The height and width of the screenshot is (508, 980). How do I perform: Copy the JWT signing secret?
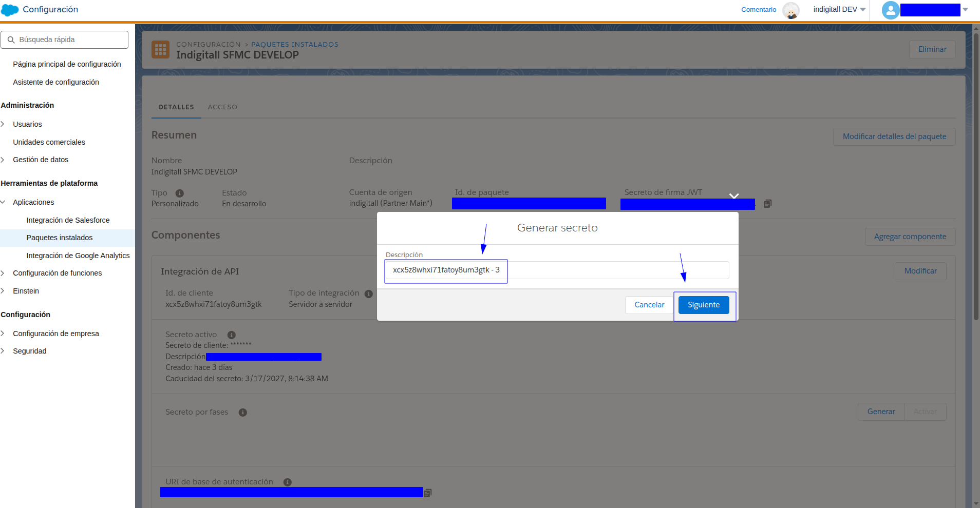click(x=767, y=204)
